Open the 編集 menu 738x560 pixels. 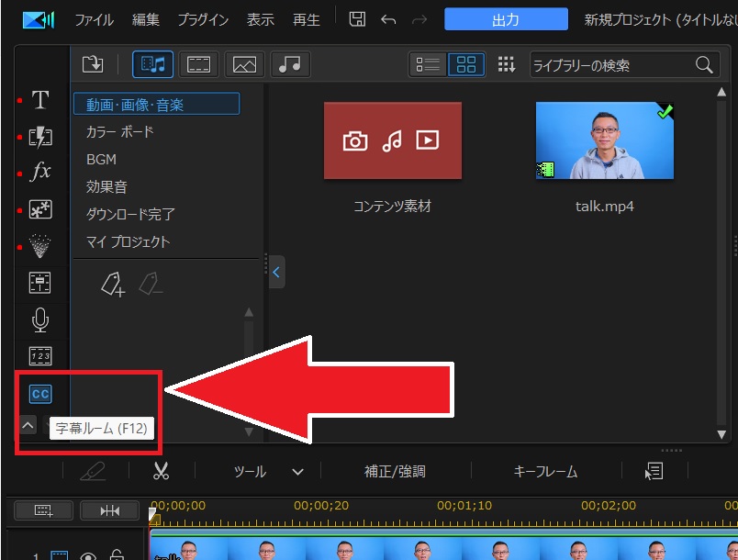tap(145, 20)
